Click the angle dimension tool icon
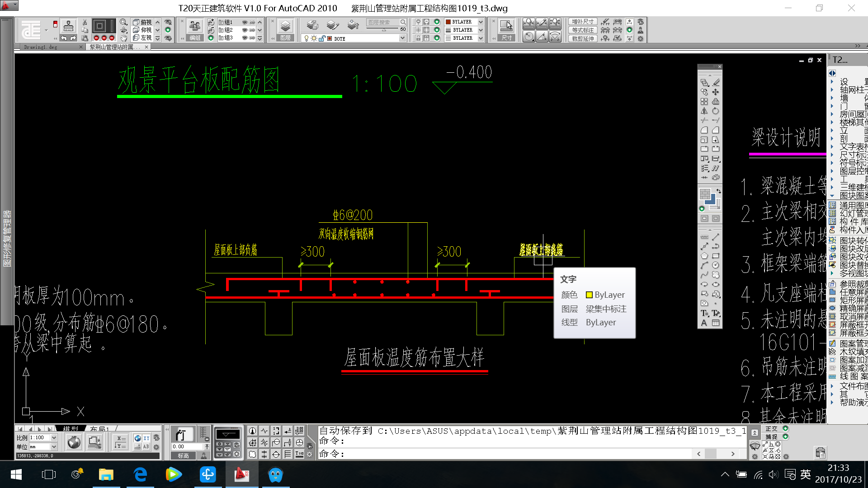 click(542, 37)
